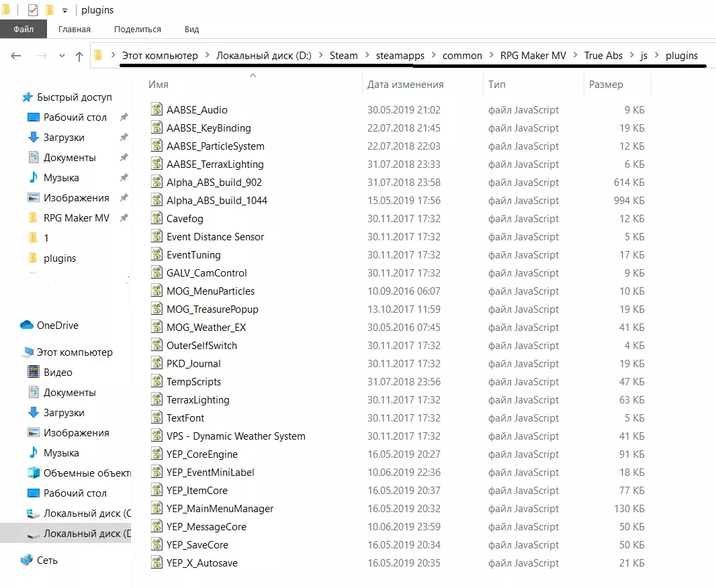This screenshot has height=588, width=716.
Task: Click the pin icon next to Рабочий стол
Action: pyautogui.click(x=124, y=117)
